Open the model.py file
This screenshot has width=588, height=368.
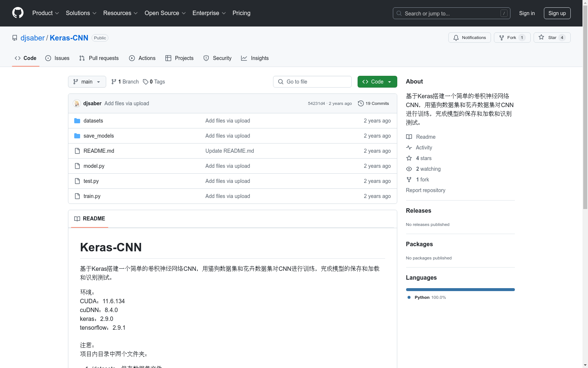(x=94, y=166)
